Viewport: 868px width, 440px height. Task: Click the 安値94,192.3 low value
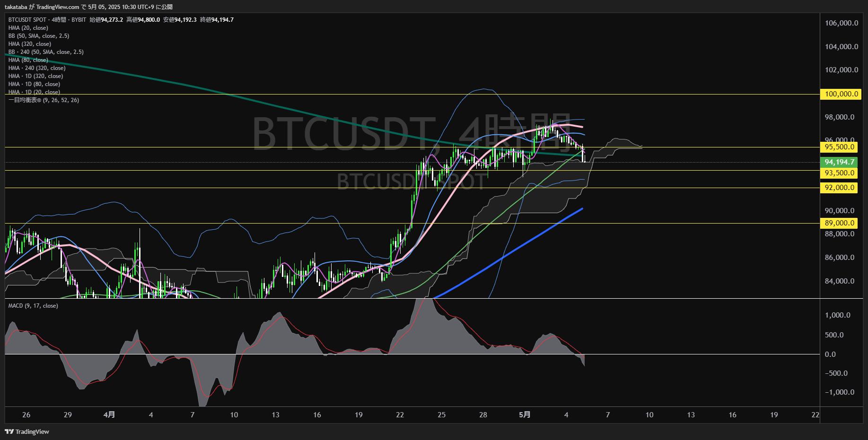(x=180, y=20)
